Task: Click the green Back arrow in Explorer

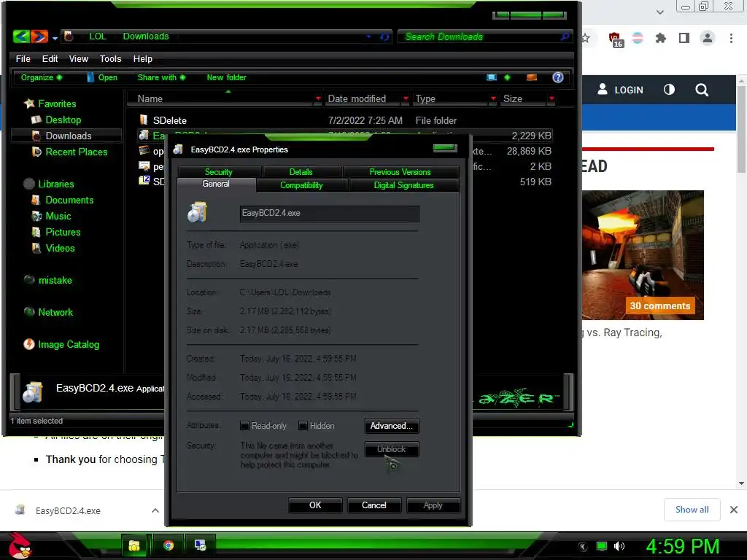Action: tap(21, 36)
